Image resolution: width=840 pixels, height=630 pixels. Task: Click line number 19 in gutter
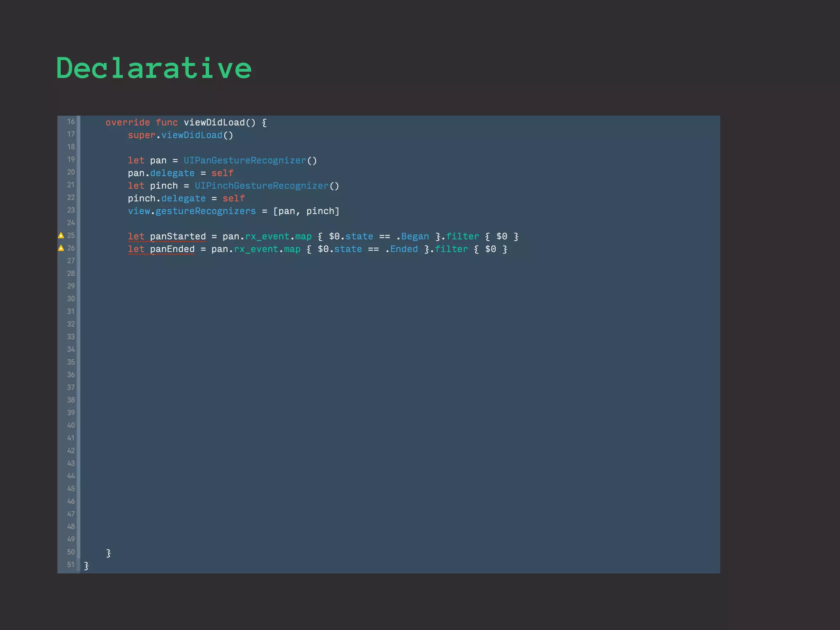point(71,160)
